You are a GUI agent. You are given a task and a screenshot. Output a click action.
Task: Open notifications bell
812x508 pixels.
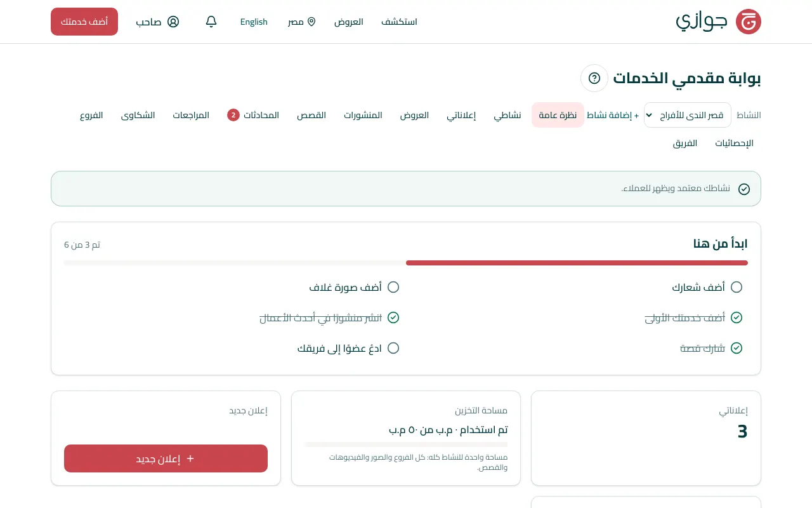click(211, 22)
